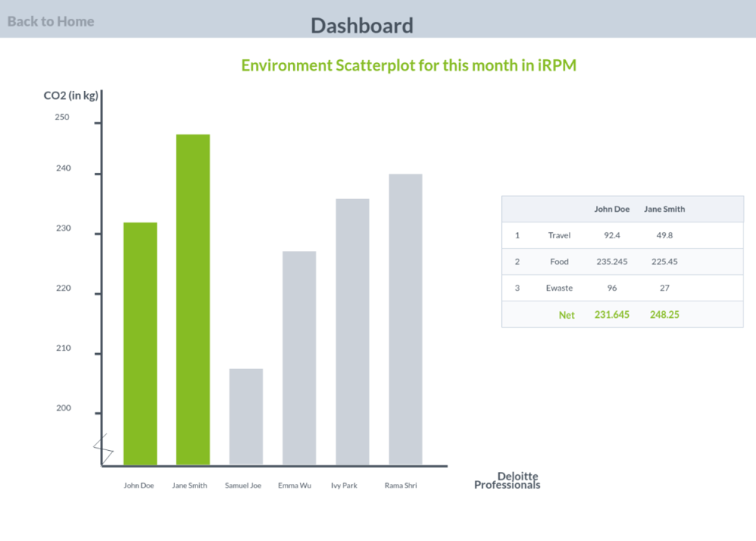Click the 250 tick label
756x541 pixels.
point(62,117)
